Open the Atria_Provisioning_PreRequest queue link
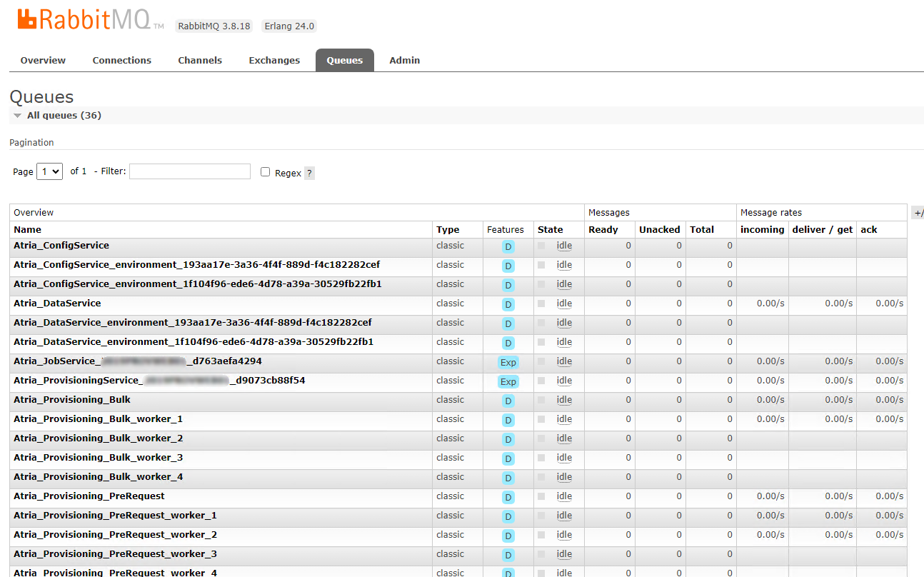This screenshot has width=924, height=577. click(89, 496)
